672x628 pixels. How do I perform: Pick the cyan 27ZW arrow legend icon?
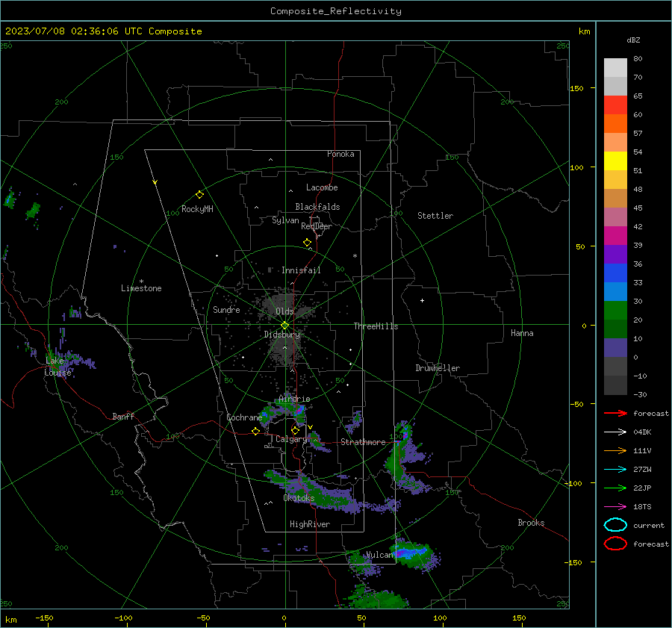coord(615,470)
